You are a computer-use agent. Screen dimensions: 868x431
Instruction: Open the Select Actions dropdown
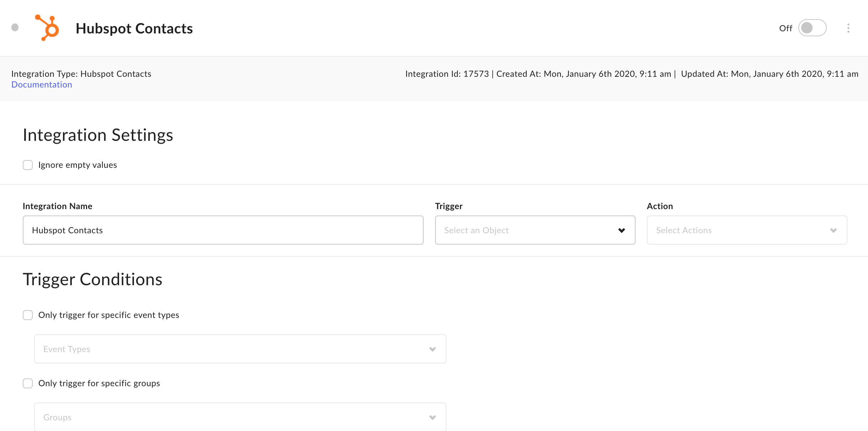click(x=747, y=230)
